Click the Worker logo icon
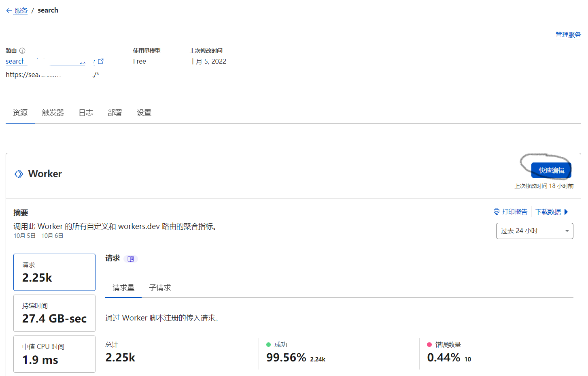This screenshot has width=588, height=376. click(x=19, y=174)
